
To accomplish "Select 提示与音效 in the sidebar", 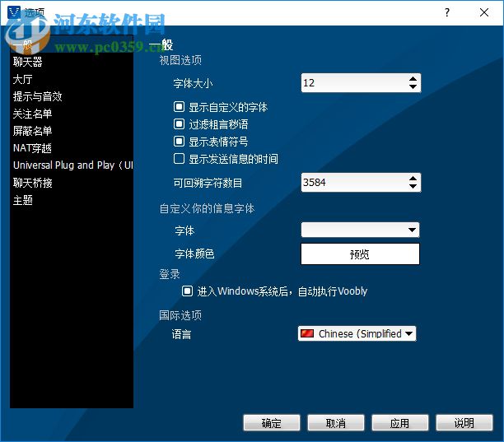I will 72,96.
